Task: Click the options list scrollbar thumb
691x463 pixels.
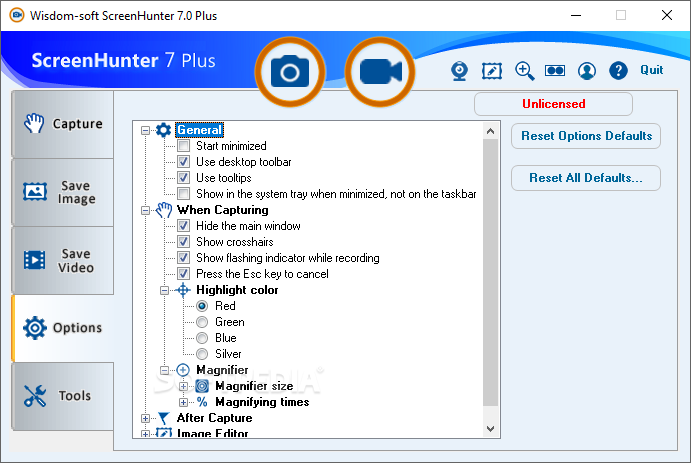Action: pyautogui.click(x=490, y=273)
